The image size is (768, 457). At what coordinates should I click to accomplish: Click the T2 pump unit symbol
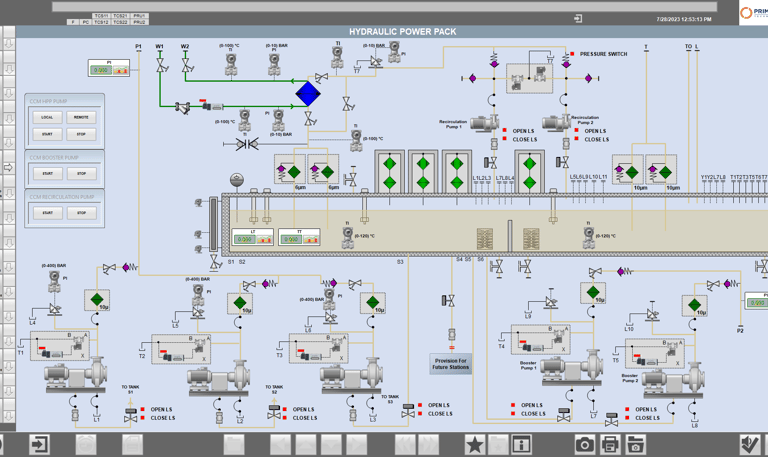(218, 379)
